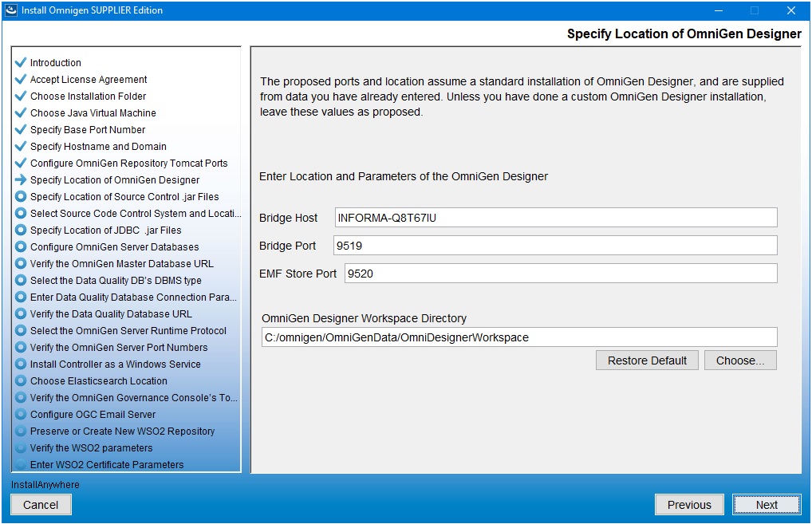Click the checkmark beside Specify Hostname and Domain
Viewport: 812px width, 524px height.
[x=21, y=146]
